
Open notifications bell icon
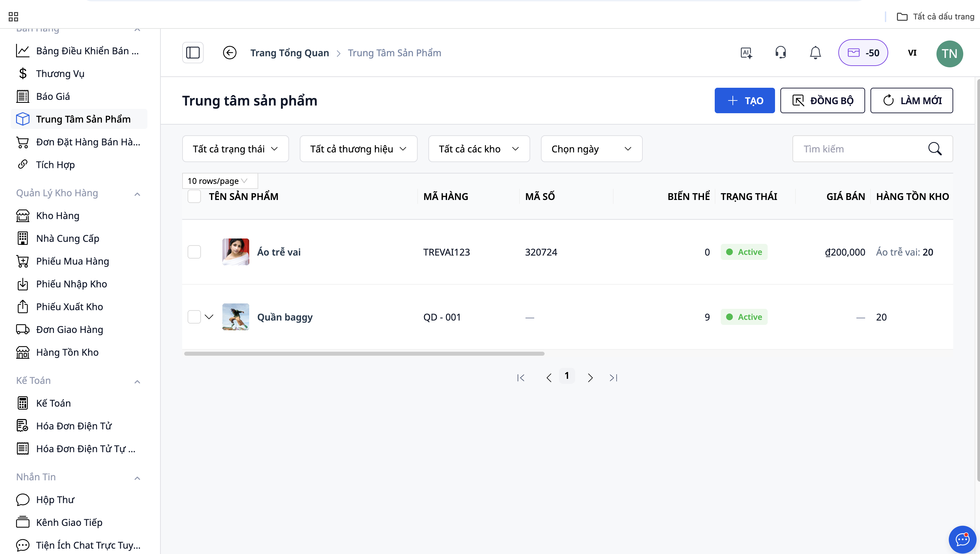(815, 53)
